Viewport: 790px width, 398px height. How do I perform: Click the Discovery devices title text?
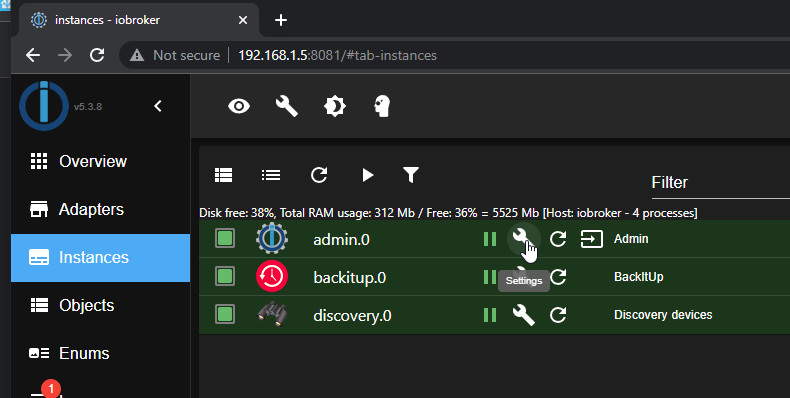tap(663, 315)
